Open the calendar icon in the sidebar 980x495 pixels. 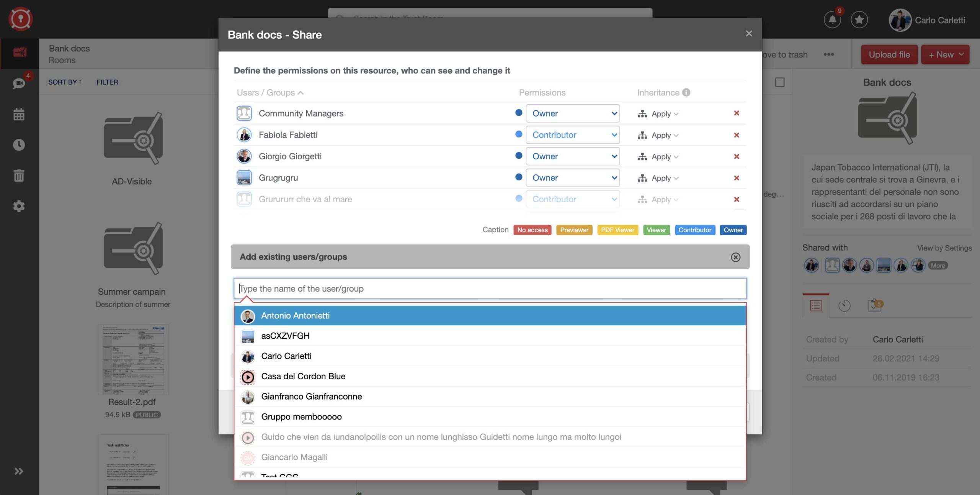[19, 114]
